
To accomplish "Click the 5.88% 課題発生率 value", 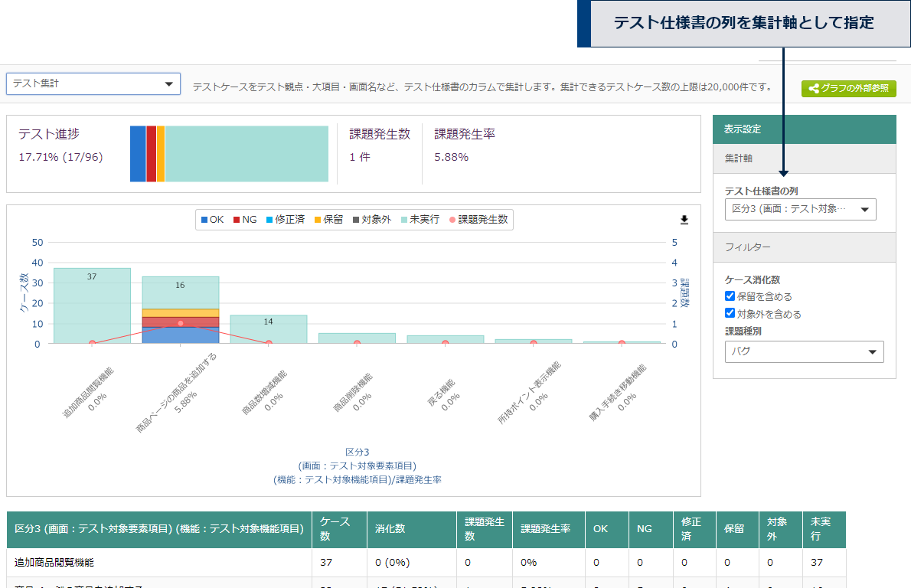I will click(452, 157).
